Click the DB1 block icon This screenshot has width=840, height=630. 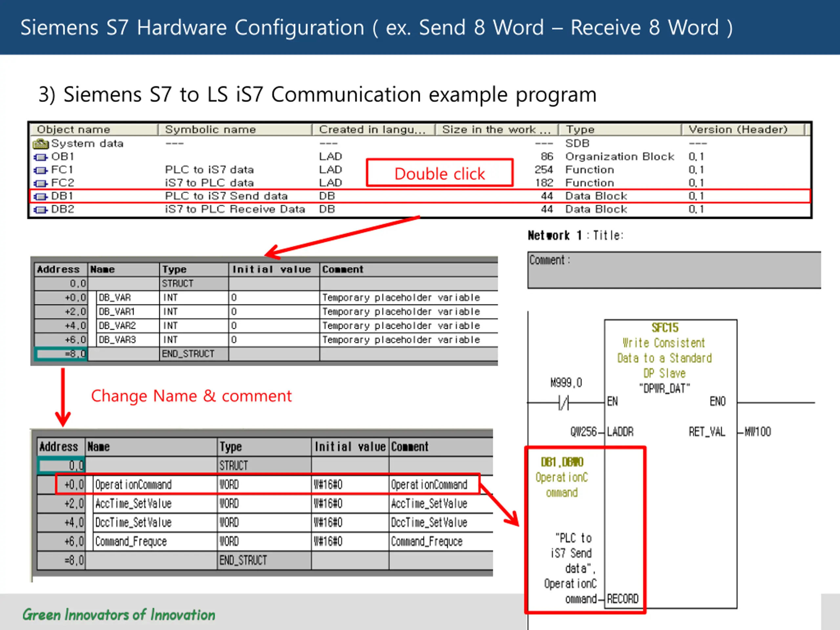(x=41, y=197)
